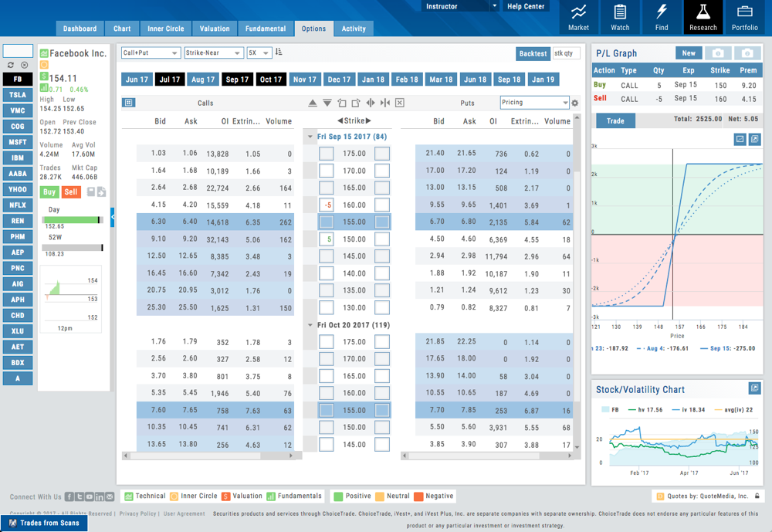
Task: Click the notebook icon beside Sell button
Action: pos(91,191)
